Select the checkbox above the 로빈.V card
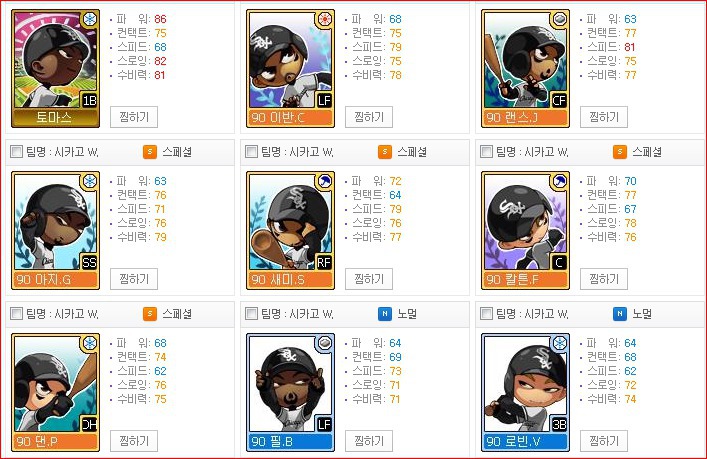Viewport: 707px width, 459px height. coord(486,313)
